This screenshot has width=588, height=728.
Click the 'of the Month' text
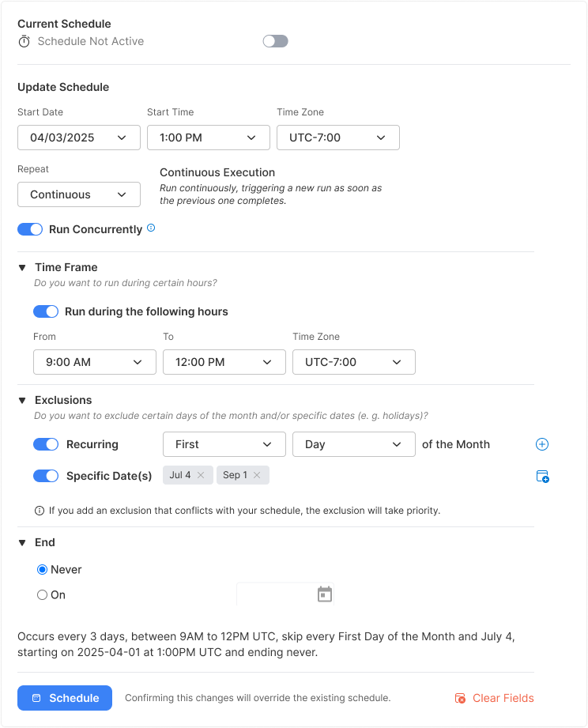(x=456, y=444)
